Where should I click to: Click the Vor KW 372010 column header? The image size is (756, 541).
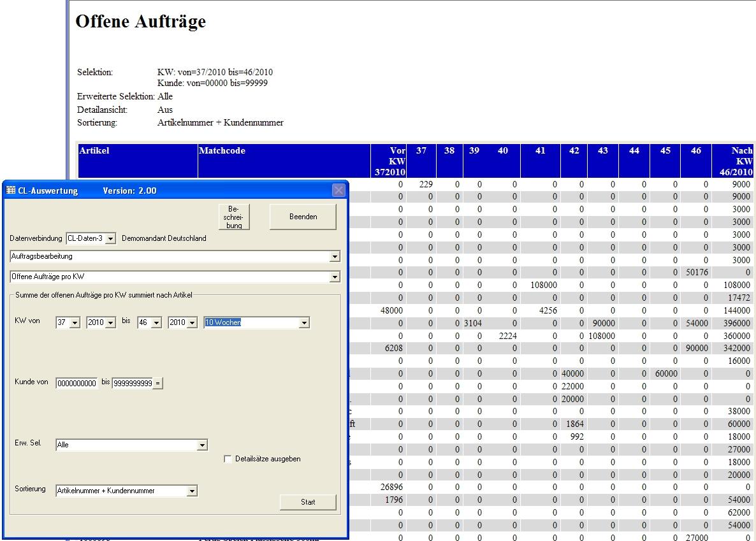tap(389, 161)
